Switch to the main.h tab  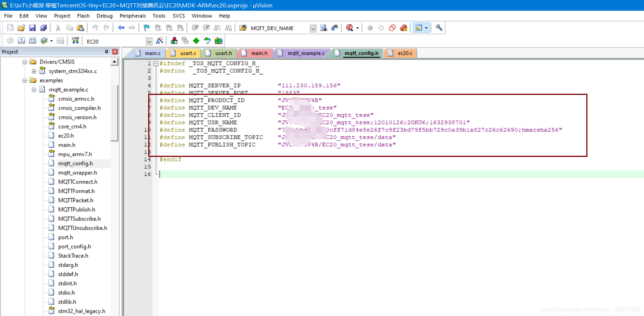pos(255,53)
